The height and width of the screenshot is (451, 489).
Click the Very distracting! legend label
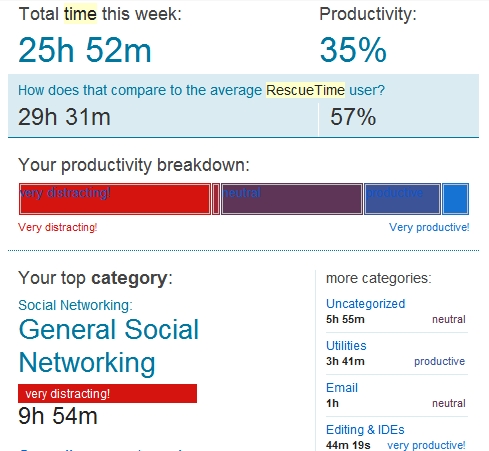57,227
